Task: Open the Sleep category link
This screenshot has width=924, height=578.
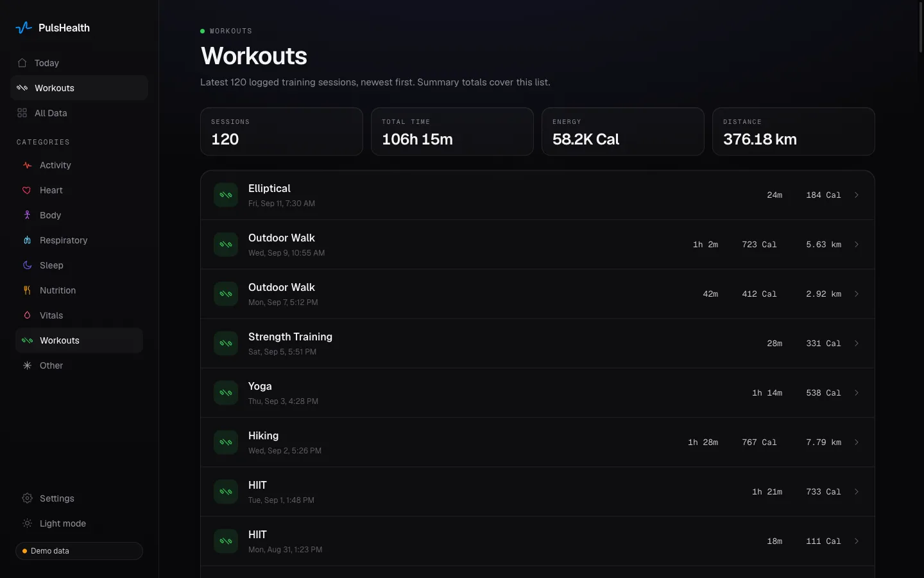Action: [x=79, y=265]
